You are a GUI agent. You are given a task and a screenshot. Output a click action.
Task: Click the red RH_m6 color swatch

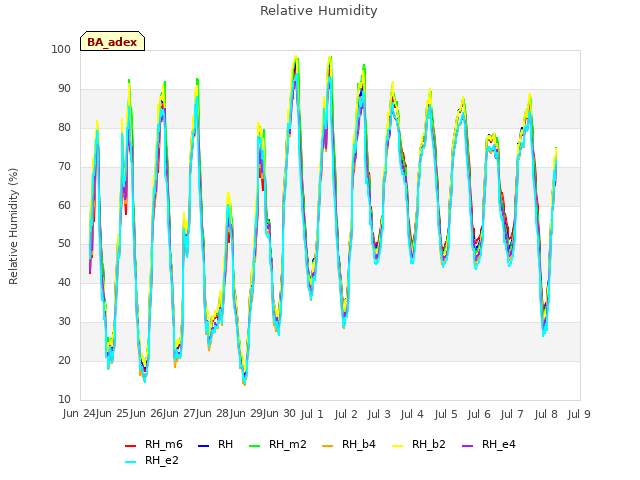[131, 446]
